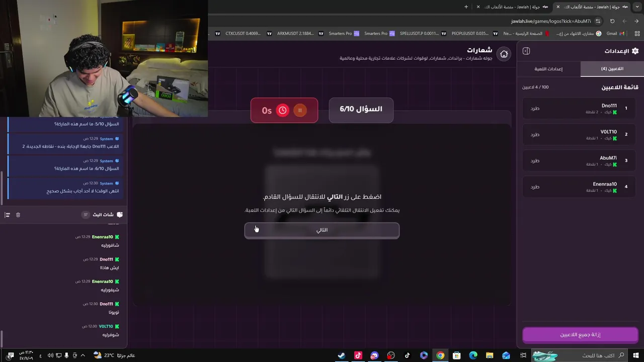The image size is (644, 362).
Task: Close the active Jawlah tab
Action: (x=557, y=7)
